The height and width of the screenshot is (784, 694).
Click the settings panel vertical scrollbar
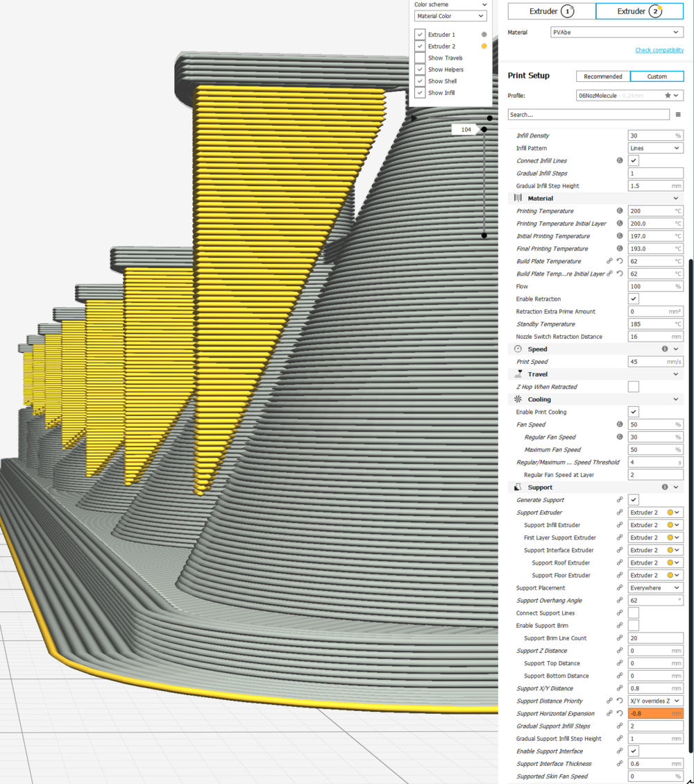[691, 505]
